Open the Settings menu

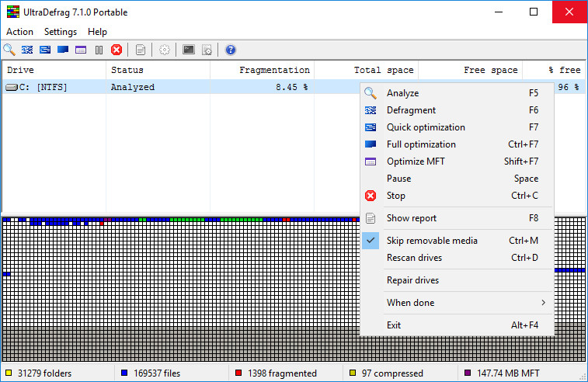pos(61,32)
